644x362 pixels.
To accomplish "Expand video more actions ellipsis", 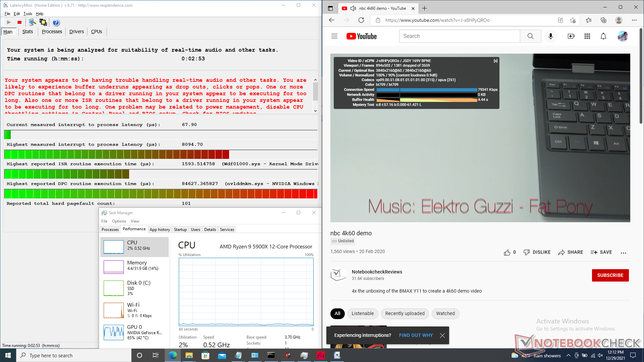I will click(x=623, y=253).
